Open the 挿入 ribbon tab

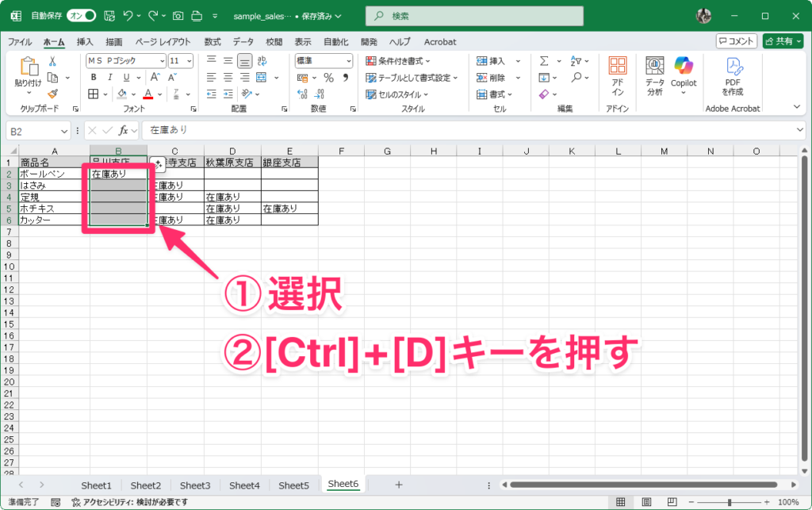84,42
